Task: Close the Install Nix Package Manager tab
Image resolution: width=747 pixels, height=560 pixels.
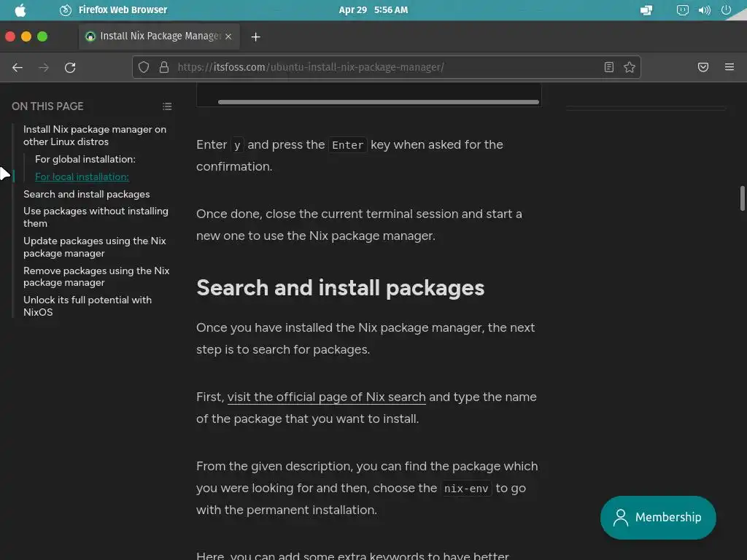Action: click(228, 36)
